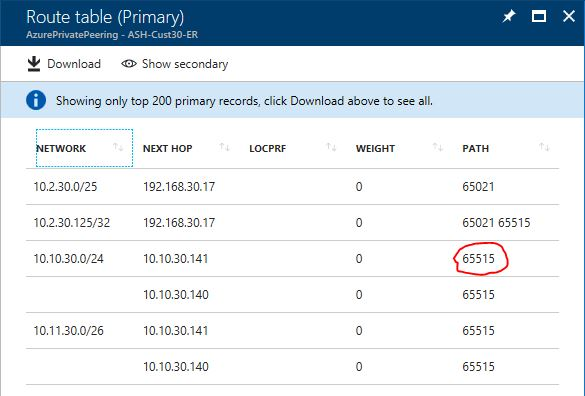This screenshot has width=585, height=396.
Task: Click sort arrows on LOCPRF column
Action: (331, 147)
